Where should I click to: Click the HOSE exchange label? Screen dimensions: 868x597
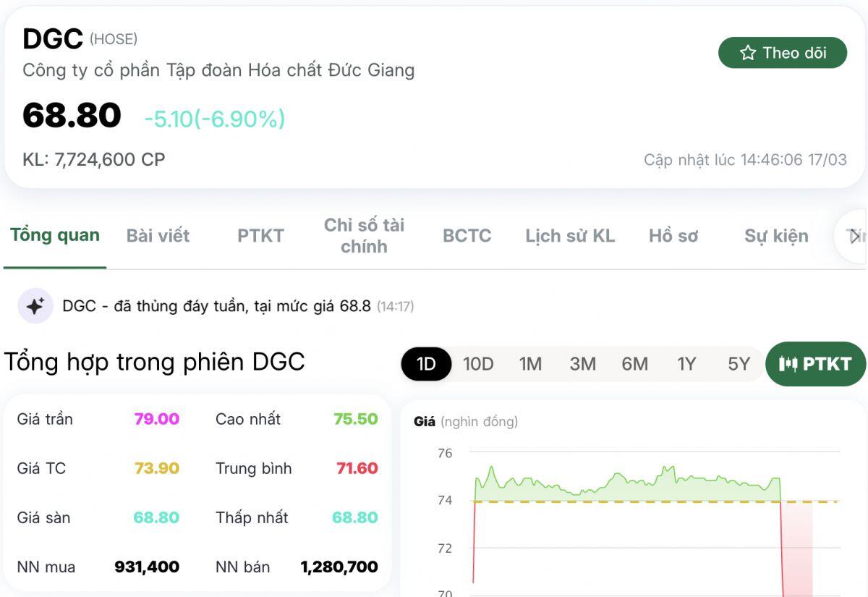pos(114,39)
